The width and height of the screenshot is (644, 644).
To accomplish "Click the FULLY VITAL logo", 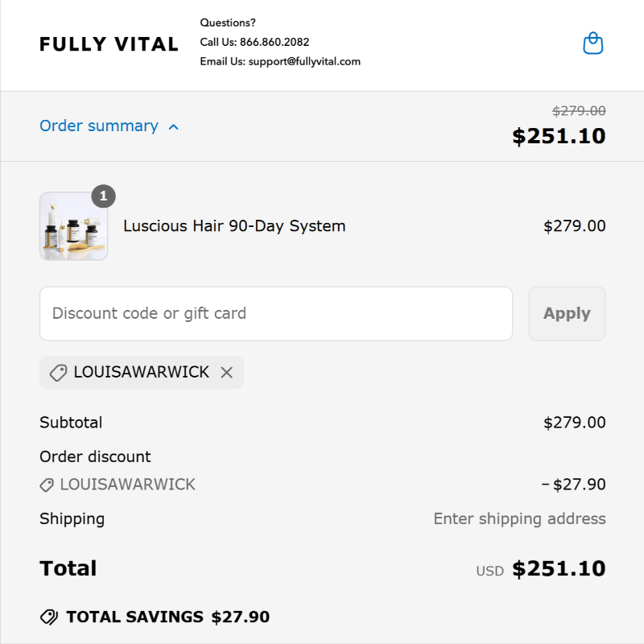I will coord(109,44).
